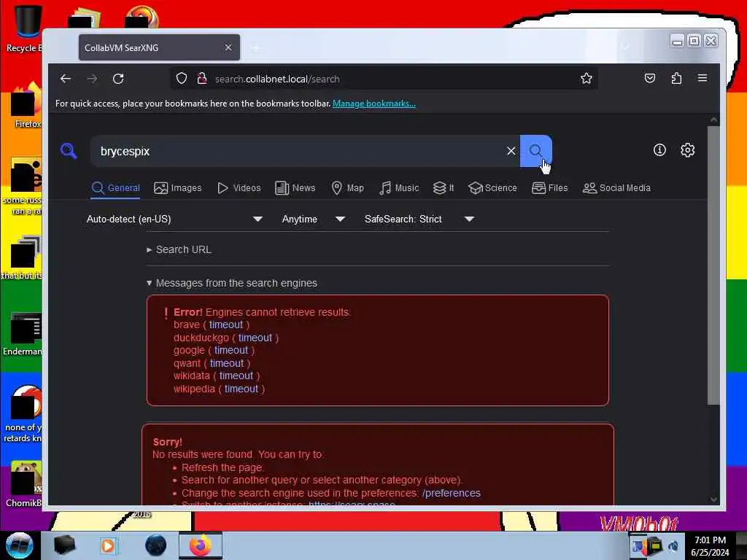Open the media player taskbar icon

pyautogui.click(x=108, y=545)
